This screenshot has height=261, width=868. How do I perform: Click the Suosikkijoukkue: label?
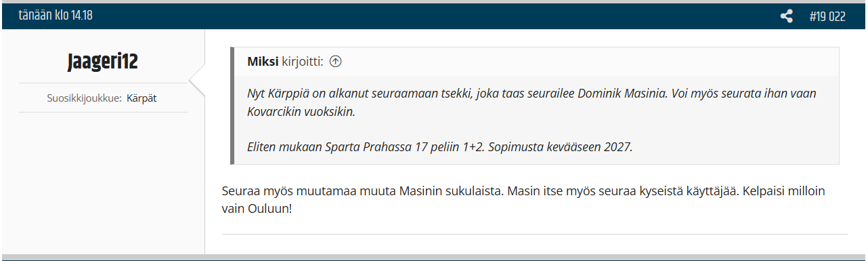click(x=85, y=98)
